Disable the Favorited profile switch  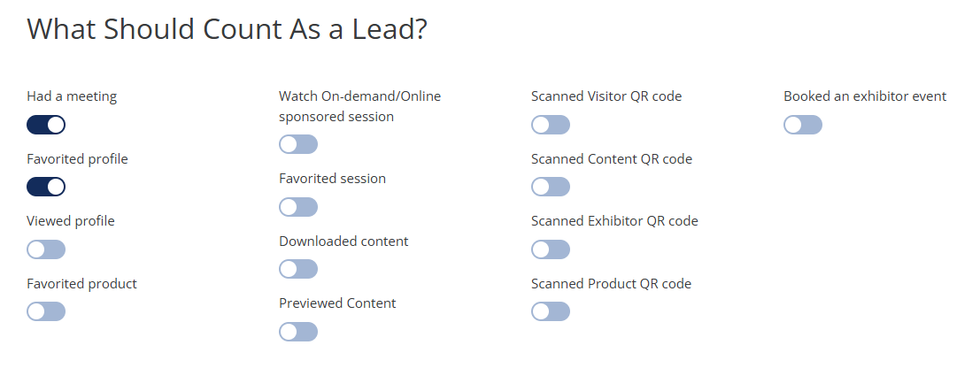click(46, 187)
